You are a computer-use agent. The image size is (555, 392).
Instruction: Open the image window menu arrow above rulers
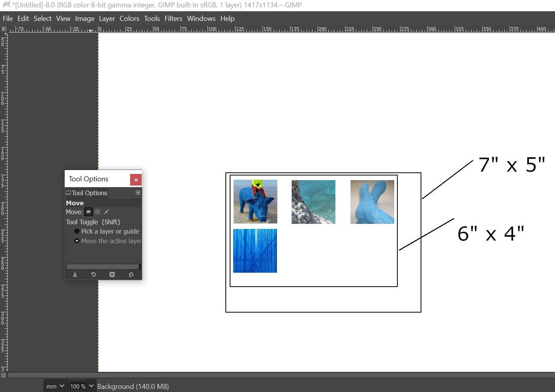pos(4,29)
